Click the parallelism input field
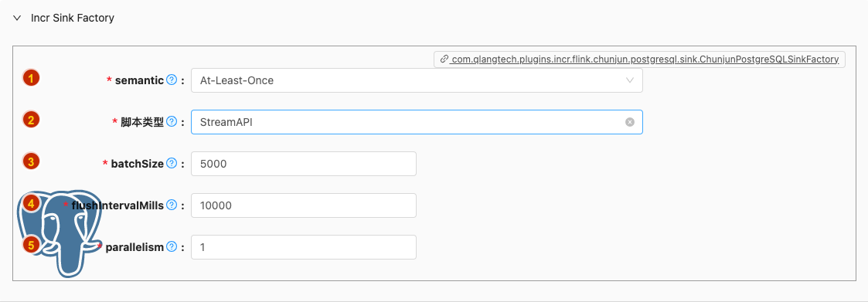The width and height of the screenshot is (868, 302). click(x=303, y=247)
